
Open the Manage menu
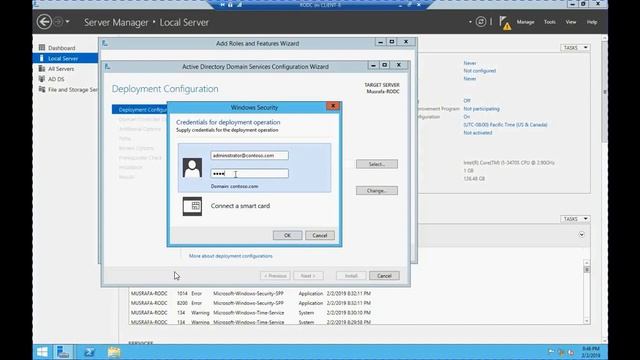click(525, 22)
